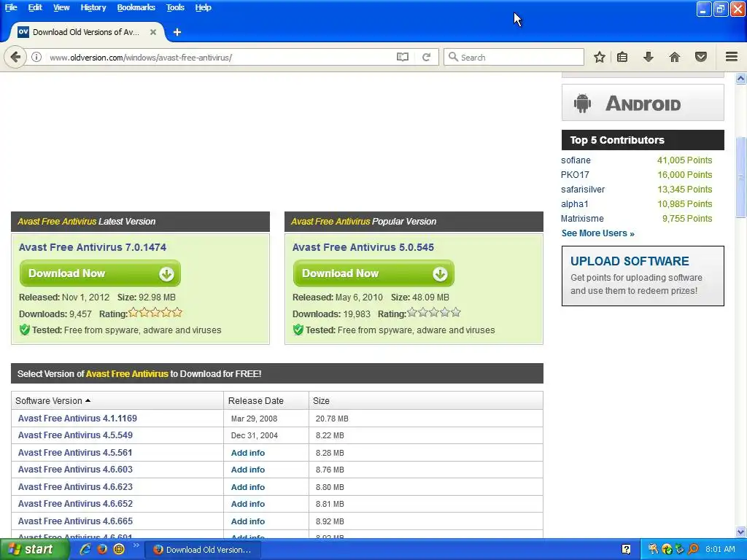
Task: Open Avast Free Antivirus 4.6.665 link
Action: point(75,521)
